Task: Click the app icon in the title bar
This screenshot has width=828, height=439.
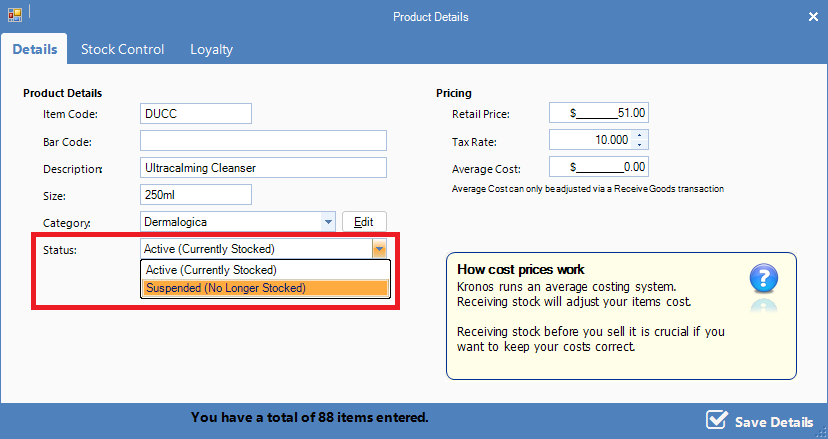Action: (14, 16)
